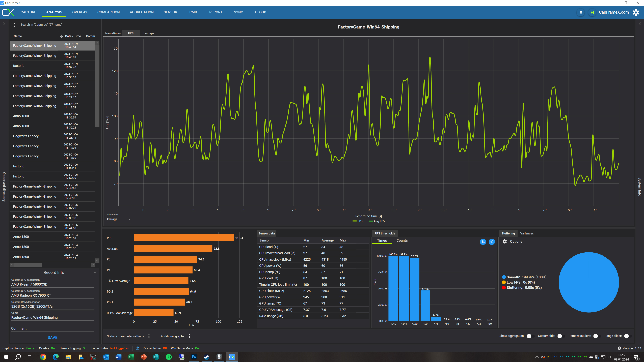644x362 pixels.
Task: Click the login icon beside CapFrameX.com
Action: [x=592, y=12]
